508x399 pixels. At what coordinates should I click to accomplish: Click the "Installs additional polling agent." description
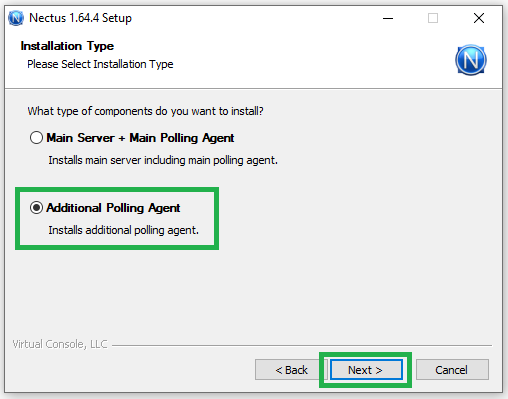(124, 230)
